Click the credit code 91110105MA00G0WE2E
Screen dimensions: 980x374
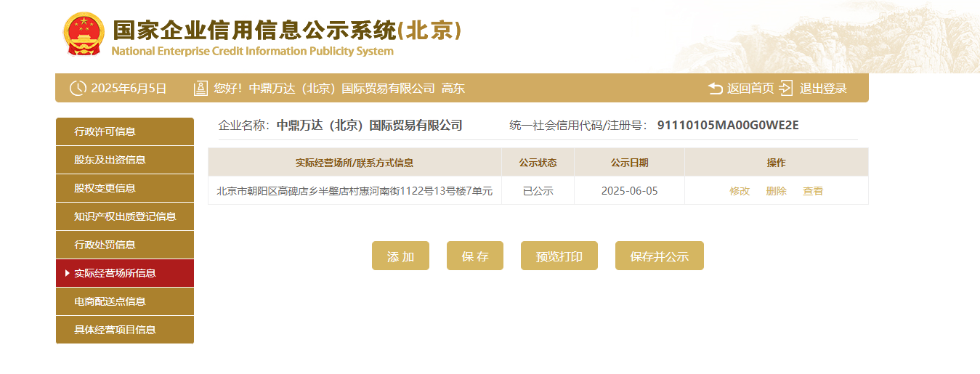[x=728, y=125]
